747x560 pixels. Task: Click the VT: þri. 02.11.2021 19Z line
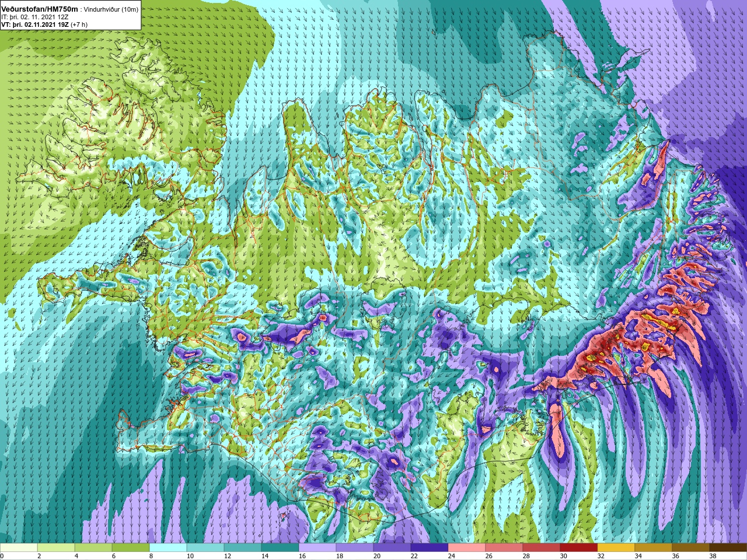pos(34,25)
